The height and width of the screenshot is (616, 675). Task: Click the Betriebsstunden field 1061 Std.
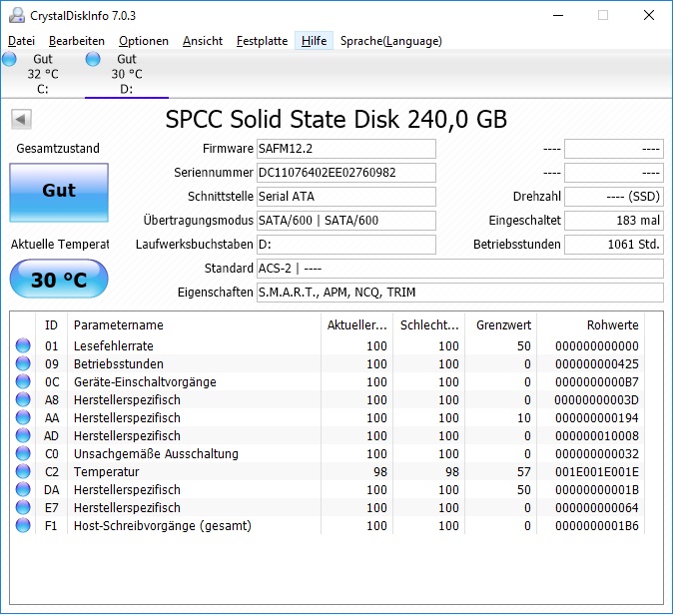pos(614,245)
